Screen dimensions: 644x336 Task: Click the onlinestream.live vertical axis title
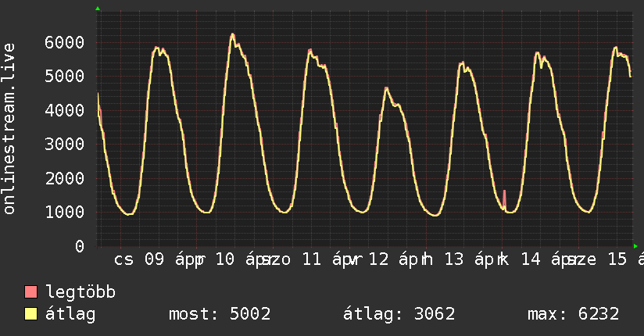click(9, 129)
